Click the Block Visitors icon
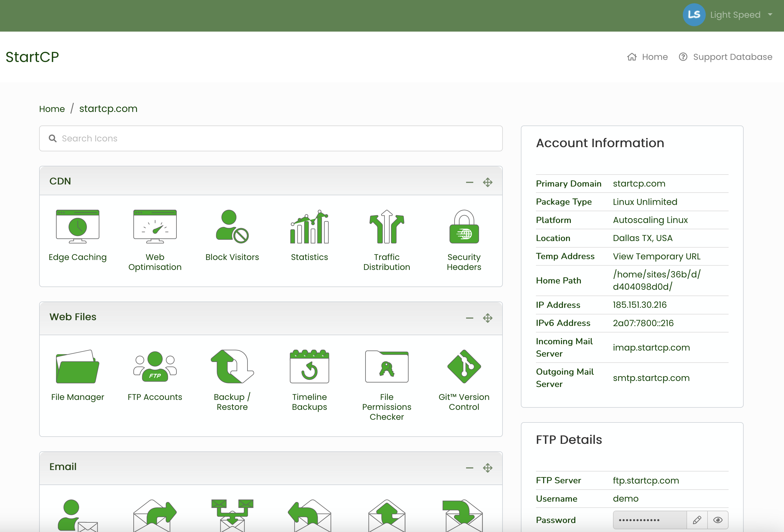The image size is (784, 532). pos(232,227)
